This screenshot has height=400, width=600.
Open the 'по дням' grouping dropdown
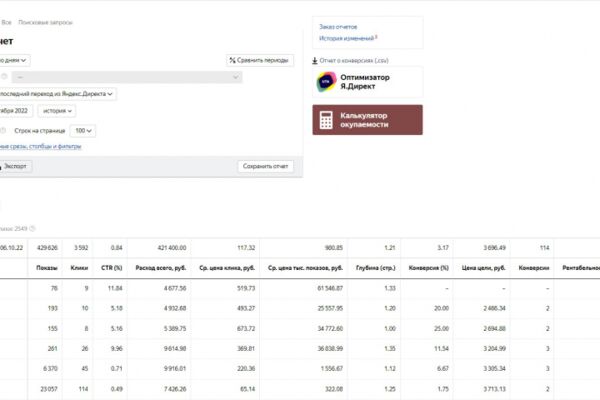tap(14, 60)
